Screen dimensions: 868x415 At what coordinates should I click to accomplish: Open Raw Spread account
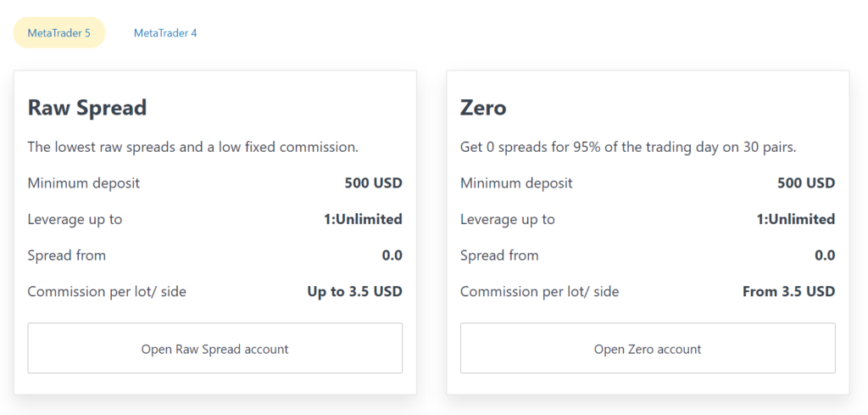tap(214, 349)
